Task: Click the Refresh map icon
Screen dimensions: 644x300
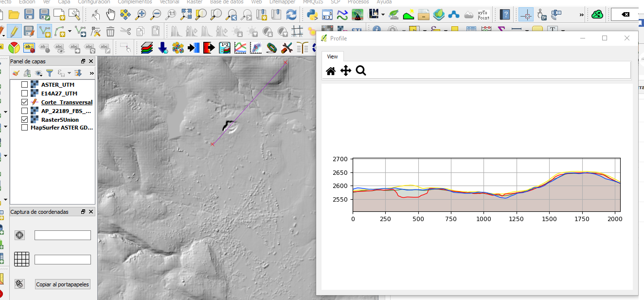Action: 291,15
